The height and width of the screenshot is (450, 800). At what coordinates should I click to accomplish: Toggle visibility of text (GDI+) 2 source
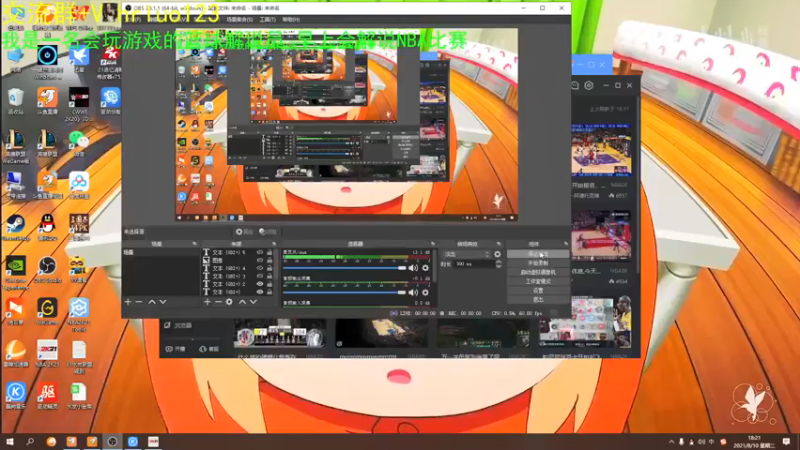pos(260,284)
